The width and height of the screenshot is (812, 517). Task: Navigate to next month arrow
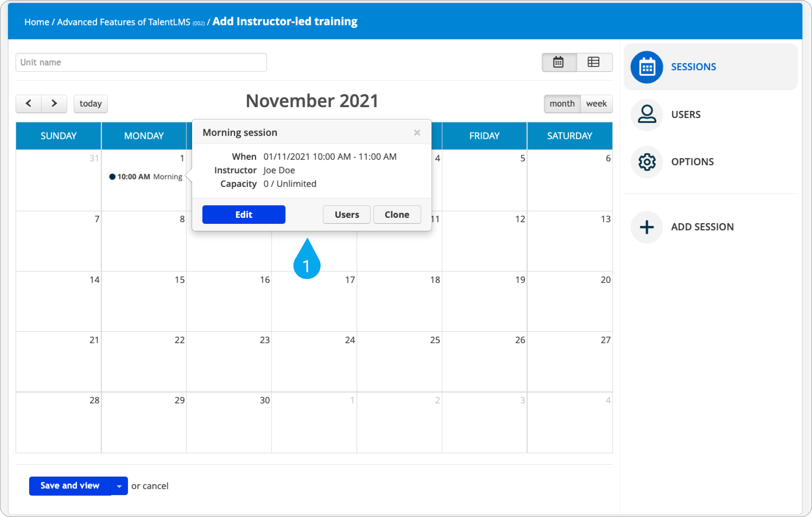point(54,104)
